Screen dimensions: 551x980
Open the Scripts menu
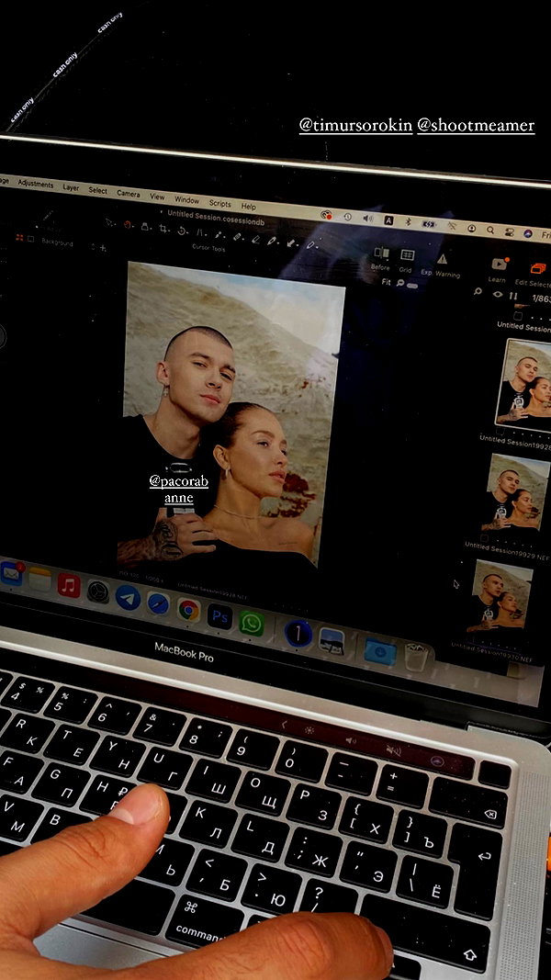219,204
